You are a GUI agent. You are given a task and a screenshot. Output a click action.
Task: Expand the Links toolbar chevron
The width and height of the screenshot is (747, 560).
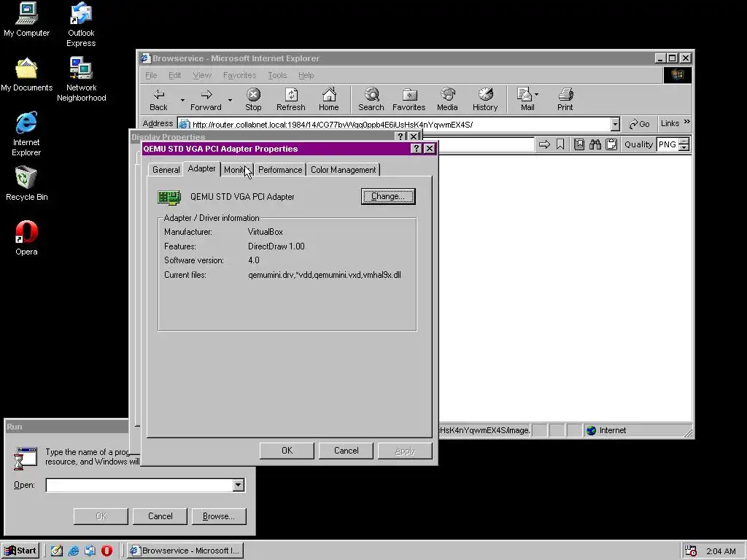pos(687,122)
